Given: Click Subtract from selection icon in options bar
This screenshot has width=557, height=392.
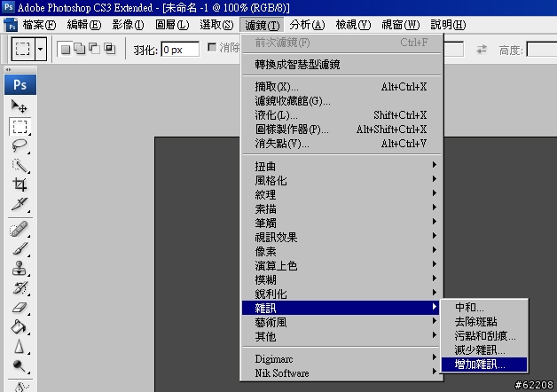Looking at the screenshot, I should click(x=95, y=49).
